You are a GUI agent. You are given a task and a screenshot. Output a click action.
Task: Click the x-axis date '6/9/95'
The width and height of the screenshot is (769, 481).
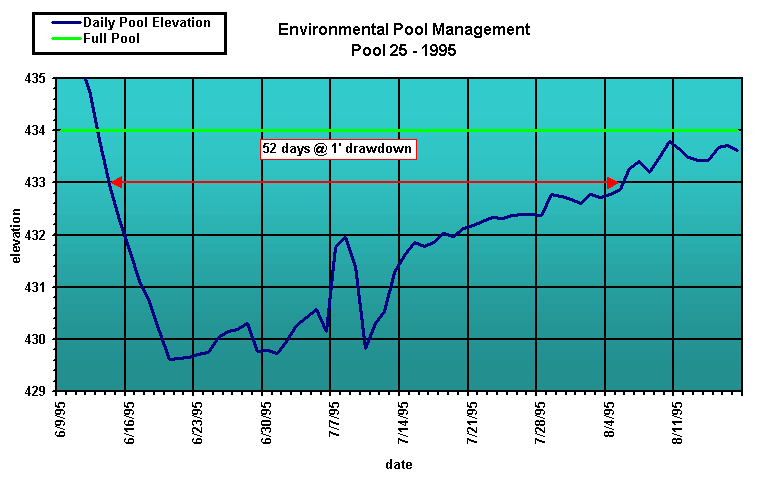pos(60,419)
